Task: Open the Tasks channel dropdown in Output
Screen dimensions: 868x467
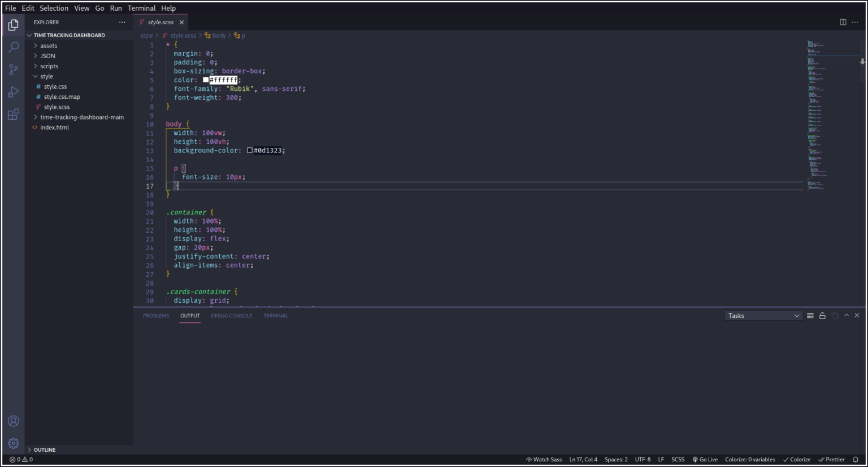Action: pos(763,315)
